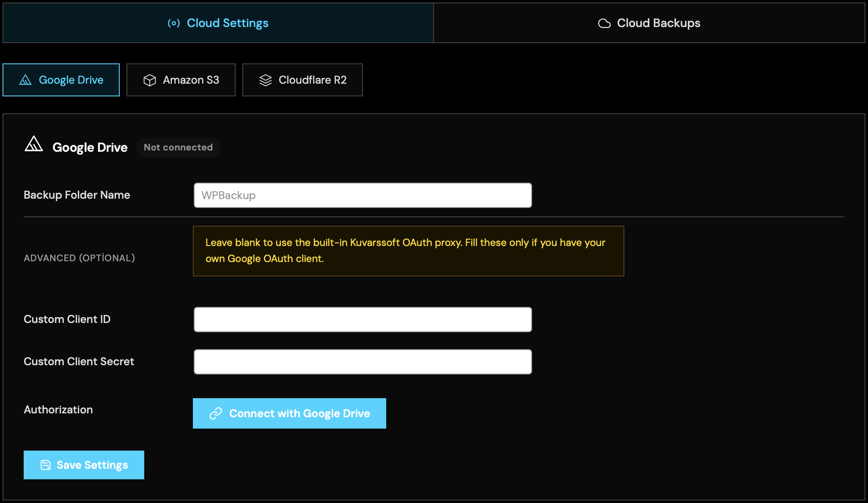Screen dimensions: 868x503
Task: Click the cloud icon beside Cloud Backups
Action: click(604, 23)
